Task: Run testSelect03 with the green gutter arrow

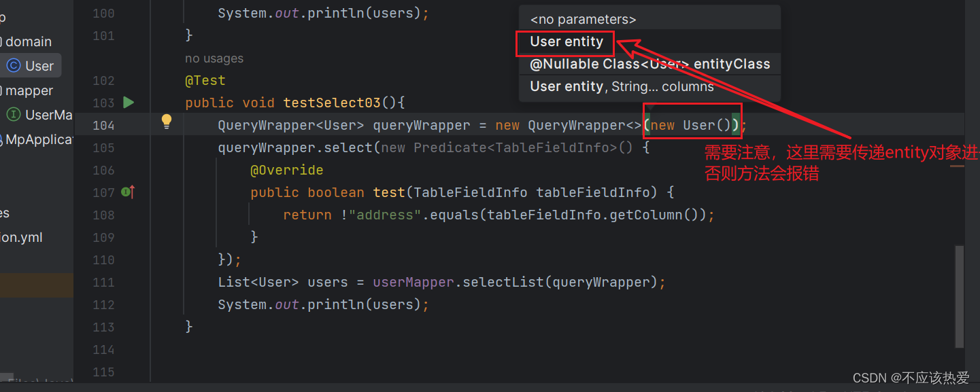Action: pos(129,103)
